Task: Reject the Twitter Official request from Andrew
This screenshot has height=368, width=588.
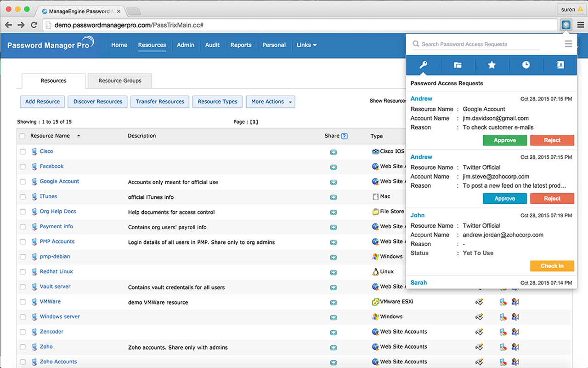Action: [x=552, y=199]
